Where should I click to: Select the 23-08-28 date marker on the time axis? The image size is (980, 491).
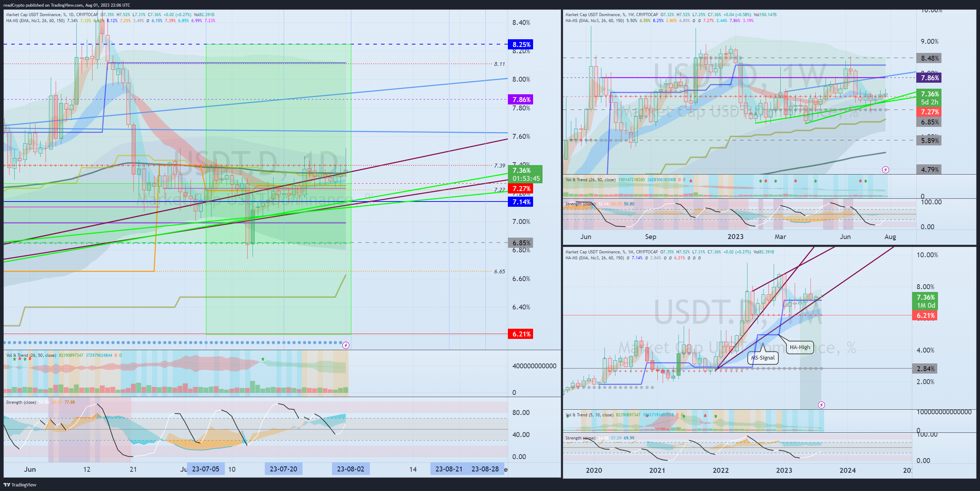pos(485,469)
